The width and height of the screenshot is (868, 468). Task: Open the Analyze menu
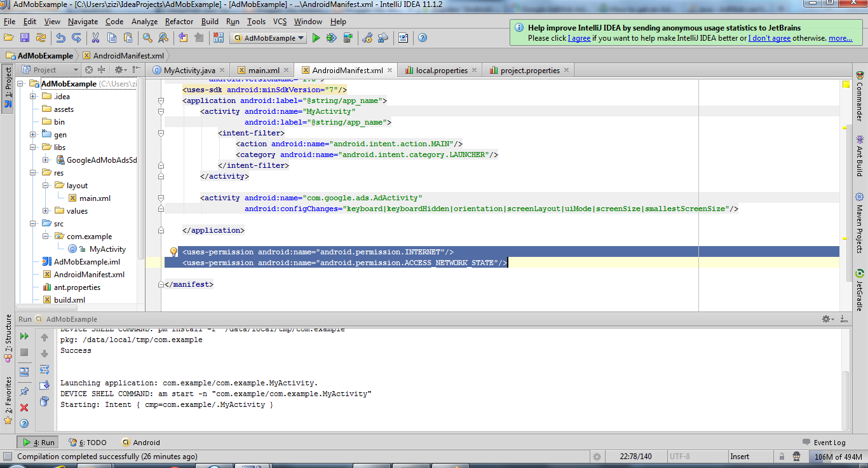144,22
